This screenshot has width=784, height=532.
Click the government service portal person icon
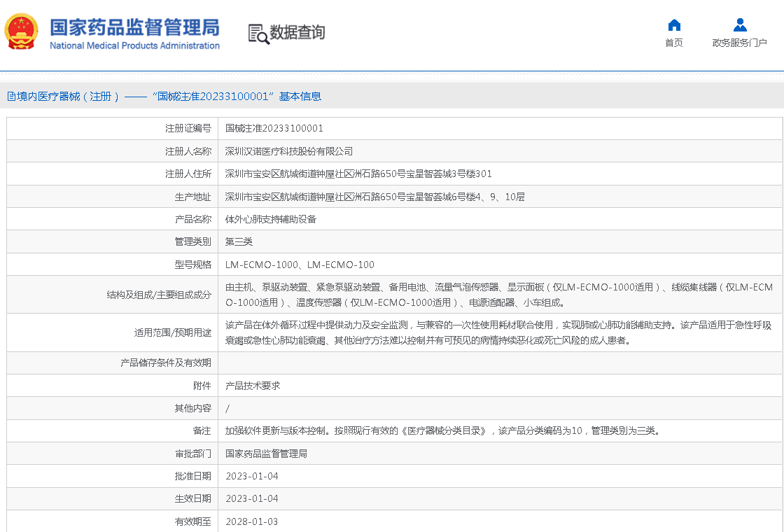click(x=739, y=25)
